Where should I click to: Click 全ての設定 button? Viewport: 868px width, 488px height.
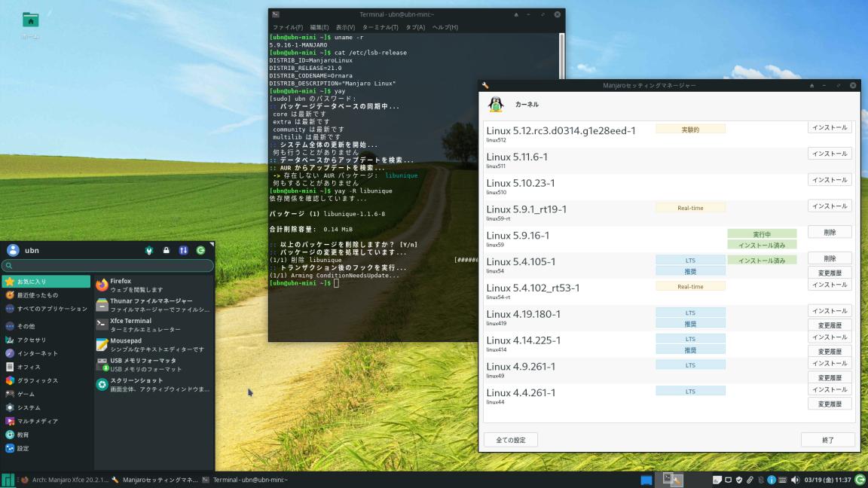coord(510,440)
